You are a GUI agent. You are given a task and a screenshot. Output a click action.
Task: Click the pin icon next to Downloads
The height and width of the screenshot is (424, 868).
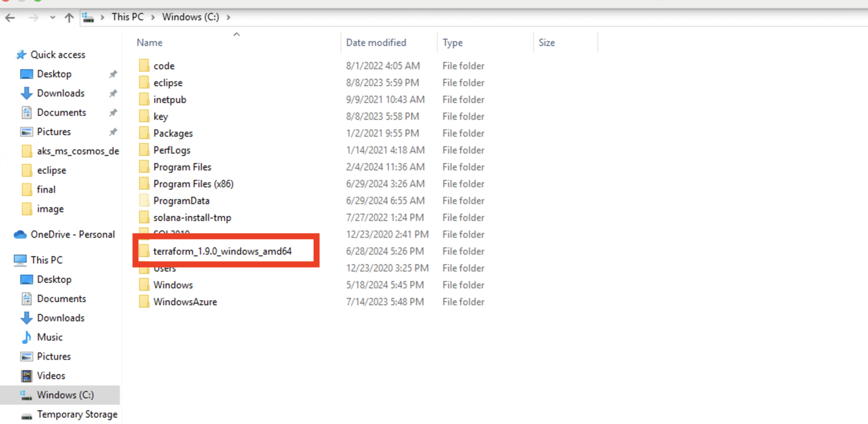pyautogui.click(x=113, y=93)
